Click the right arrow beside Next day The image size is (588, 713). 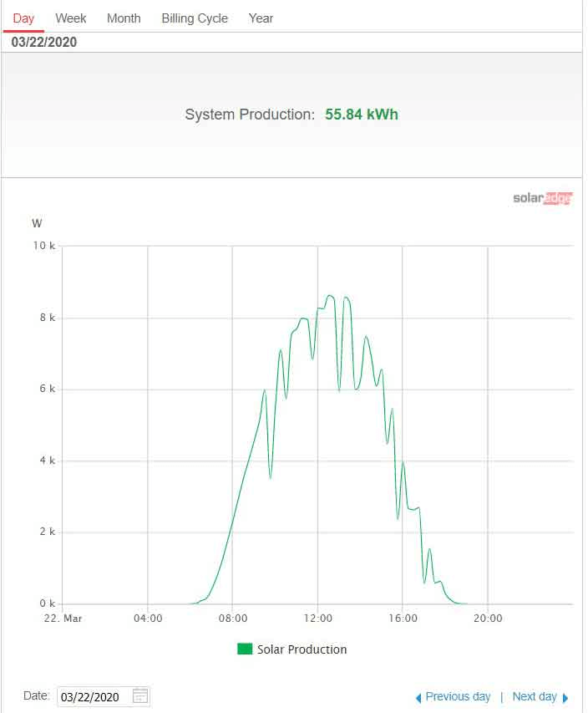point(565,697)
